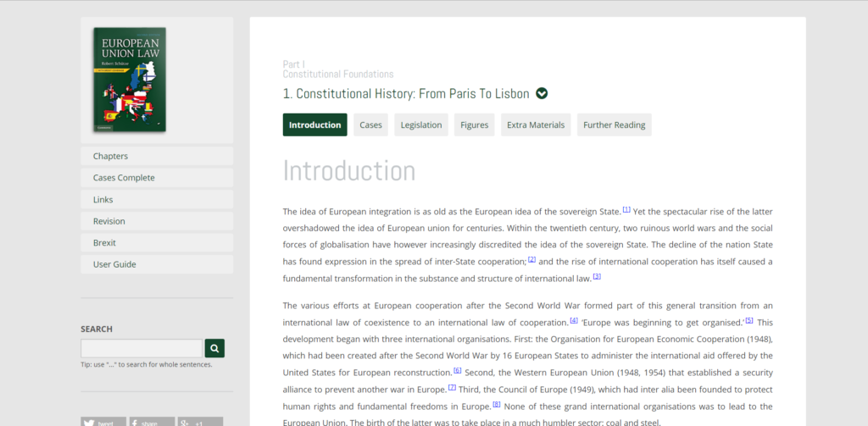Viewport: 868px width, 426px height.
Task: Click the European Union Law book cover
Action: click(x=129, y=79)
